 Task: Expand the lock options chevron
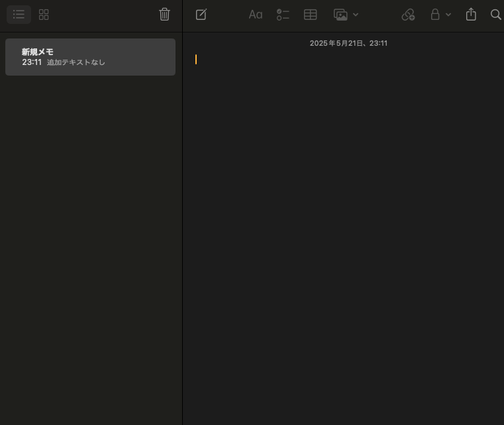pos(448,15)
